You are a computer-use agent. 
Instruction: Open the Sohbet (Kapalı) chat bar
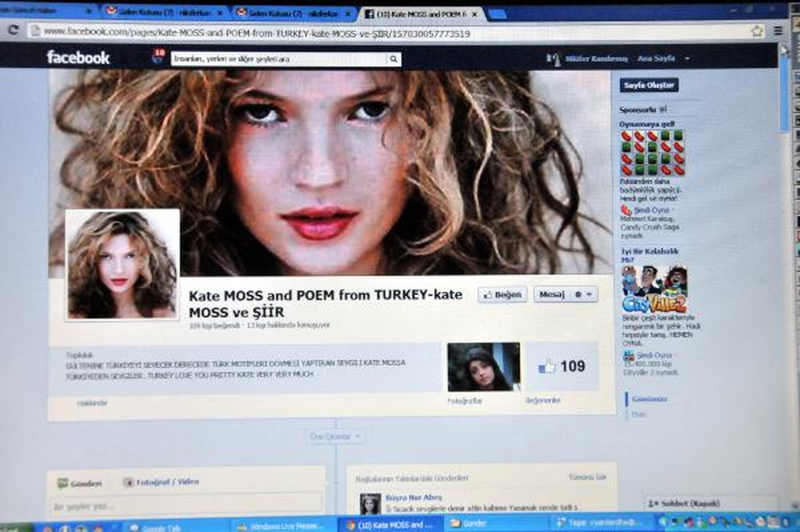click(711, 503)
